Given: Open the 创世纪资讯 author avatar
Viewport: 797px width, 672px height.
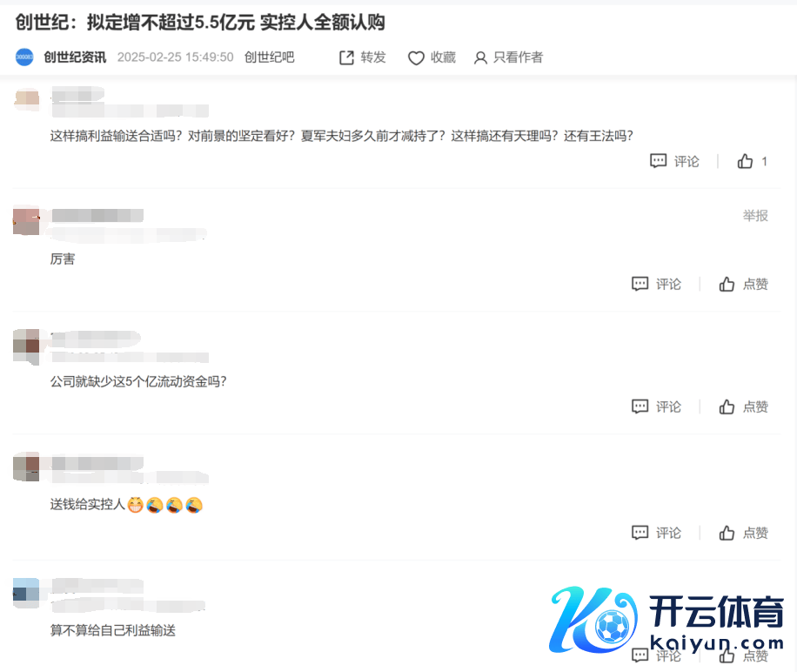Looking at the screenshot, I should (24, 57).
